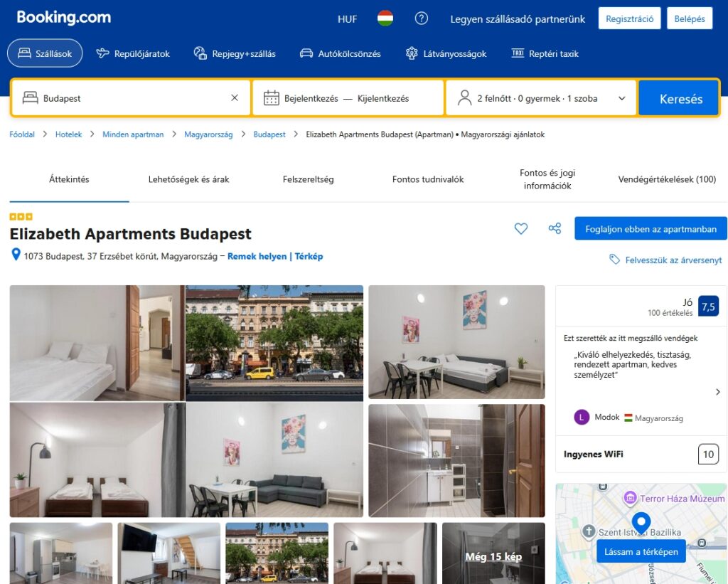Show next guest review with arrow
The image size is (728, 584).
[717, 392]
